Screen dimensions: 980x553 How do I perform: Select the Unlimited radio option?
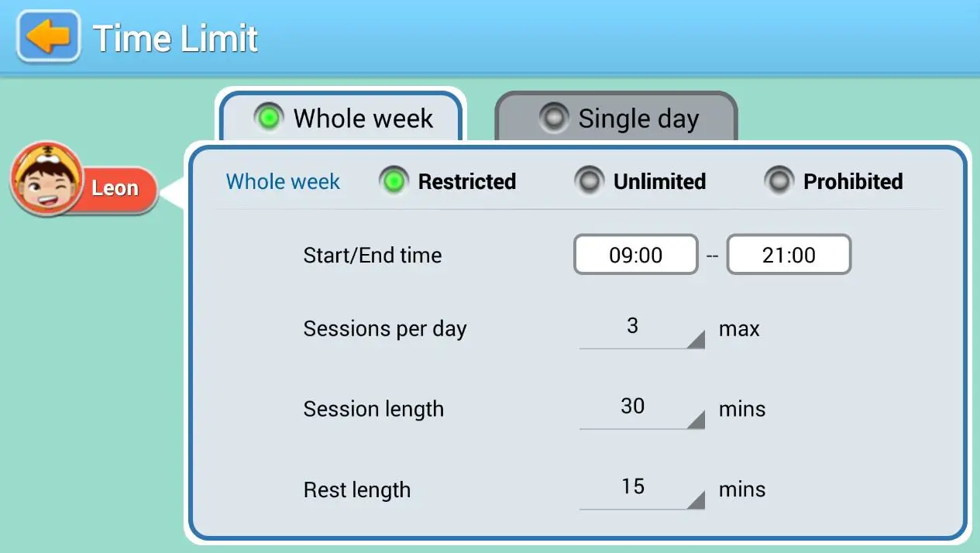pos(590,181)
